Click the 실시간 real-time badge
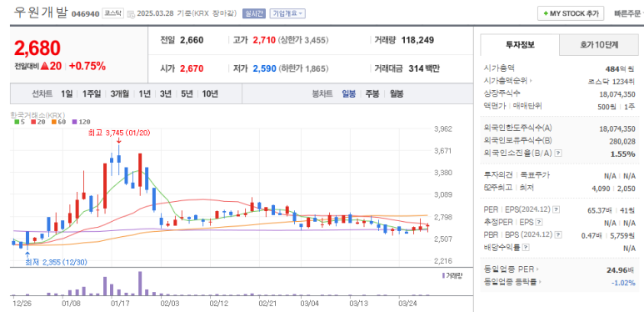 tap(254, 13)
